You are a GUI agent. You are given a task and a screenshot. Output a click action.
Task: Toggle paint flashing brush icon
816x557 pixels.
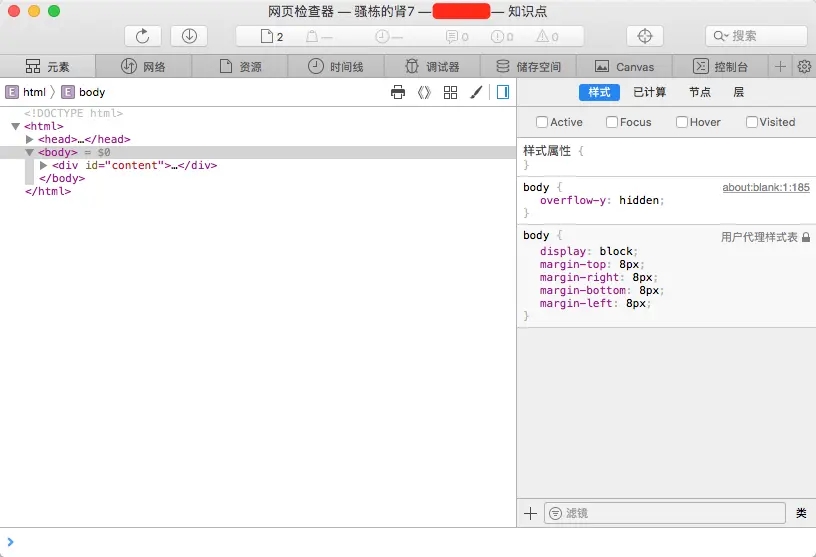(476, 92)
